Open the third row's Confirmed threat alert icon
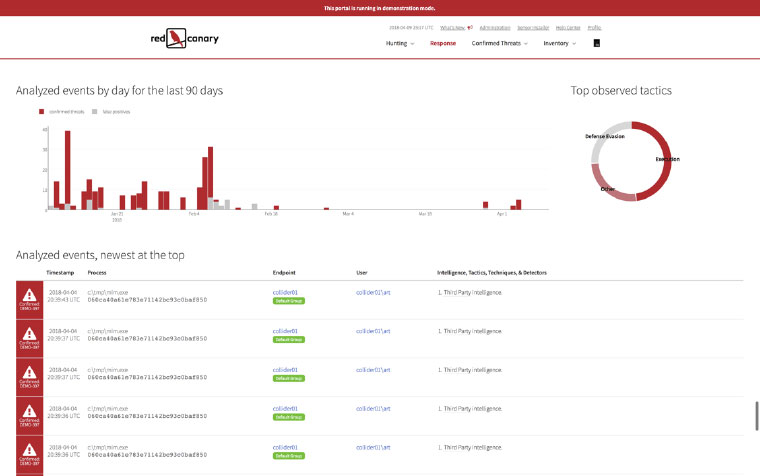The width and height of the screenshot is (760, 476). coord(29,372)
